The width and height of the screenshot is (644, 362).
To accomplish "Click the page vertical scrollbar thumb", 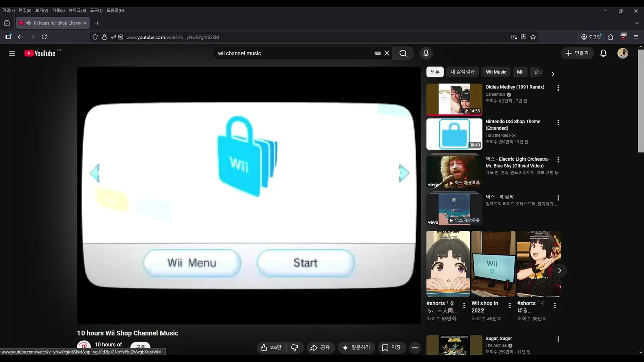I will (641, 101).
